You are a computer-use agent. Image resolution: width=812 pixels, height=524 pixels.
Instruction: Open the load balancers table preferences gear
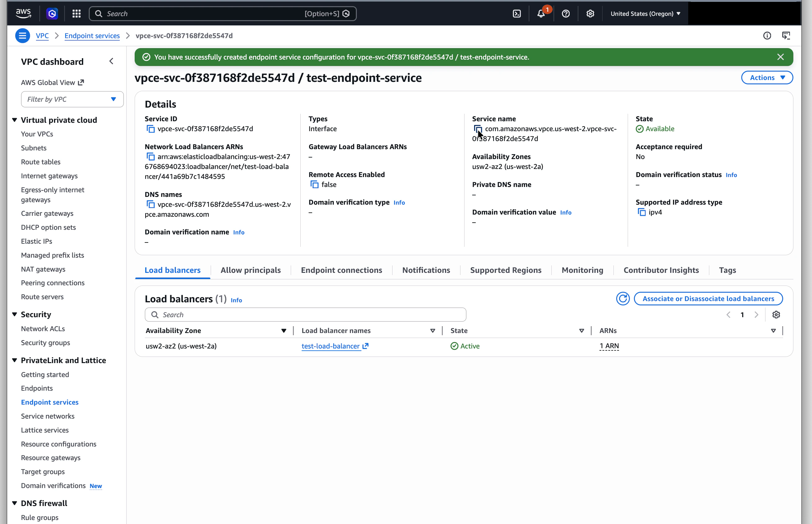pyautogui.click(x=776, y=314)
